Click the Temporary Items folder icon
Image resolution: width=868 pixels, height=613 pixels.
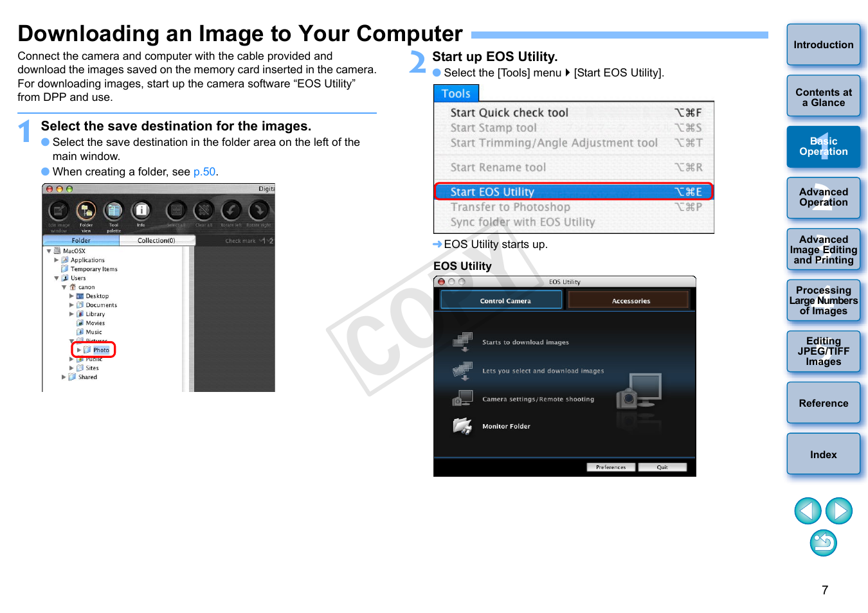point(65,269)
